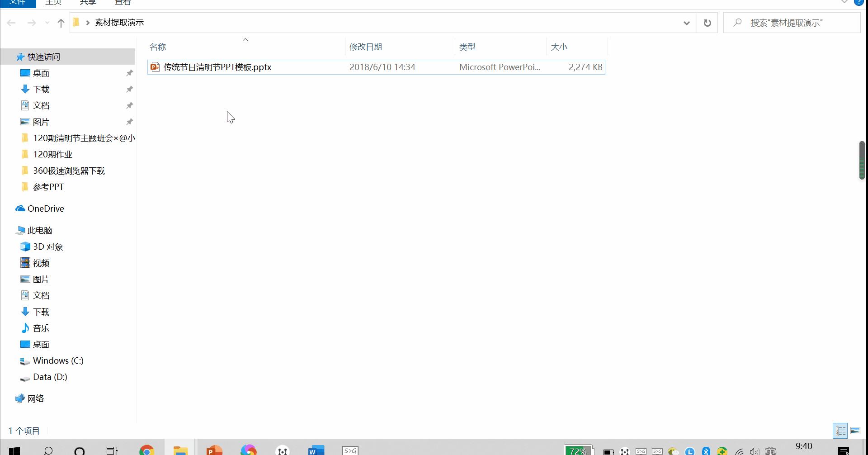Viewport: 868px width, 455px height.
Task: Sort files by 修改日期 column
Action: point(366,47)
